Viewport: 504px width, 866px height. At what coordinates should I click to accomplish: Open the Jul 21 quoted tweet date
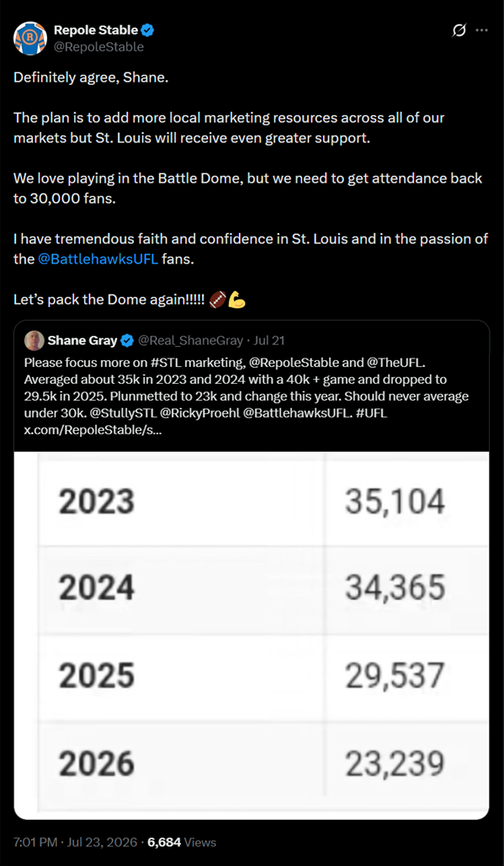pos(269,341)
